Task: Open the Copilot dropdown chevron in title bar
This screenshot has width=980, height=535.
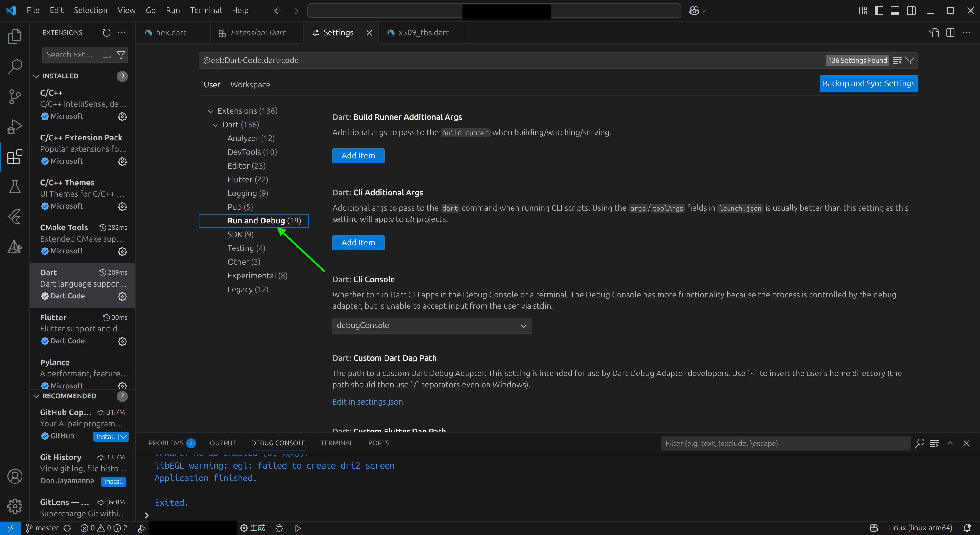Action: 704,11
